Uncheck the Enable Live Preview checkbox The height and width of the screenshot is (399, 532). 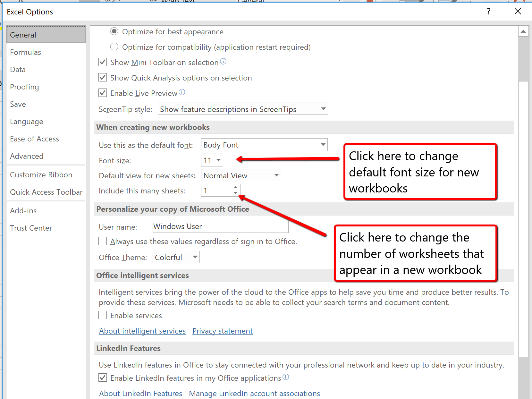103,93
